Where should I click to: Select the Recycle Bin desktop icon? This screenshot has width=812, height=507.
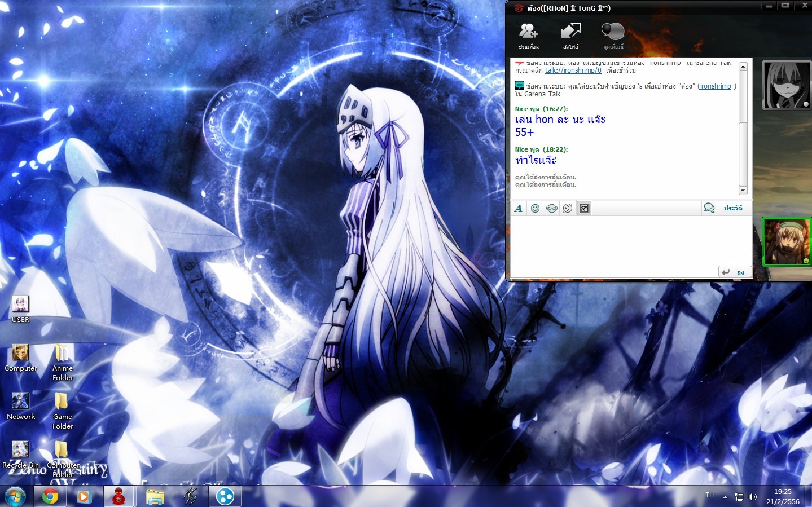tap(21, 455)
